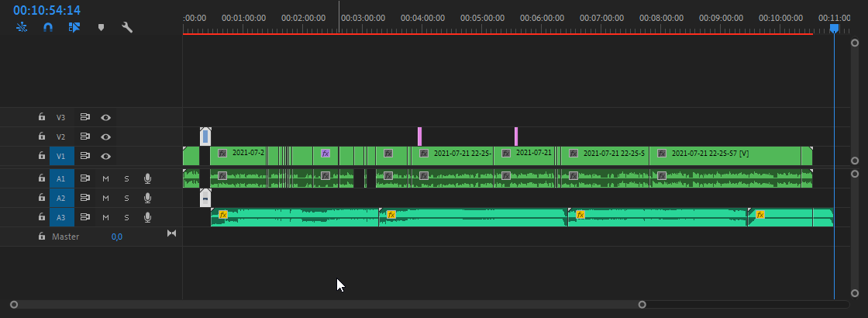Toggle Snap in Timeline magnet icon
The width and height of the screenshot is (868, 318).
tap(48, 27)
